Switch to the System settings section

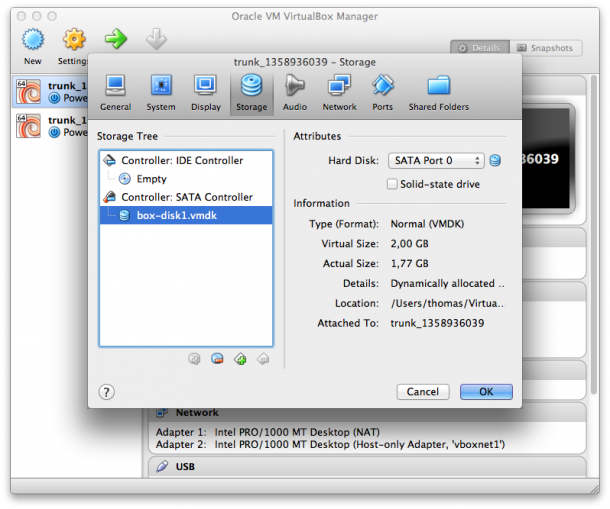[161, 93]
